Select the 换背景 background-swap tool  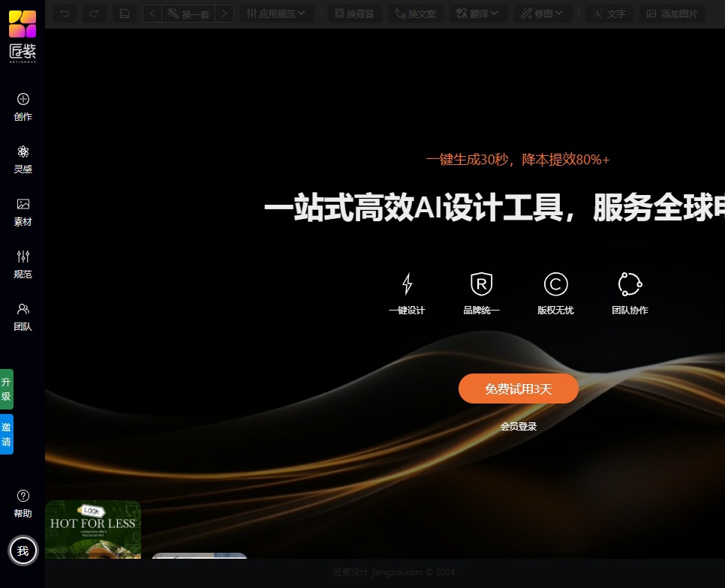[x=355, y=13]
